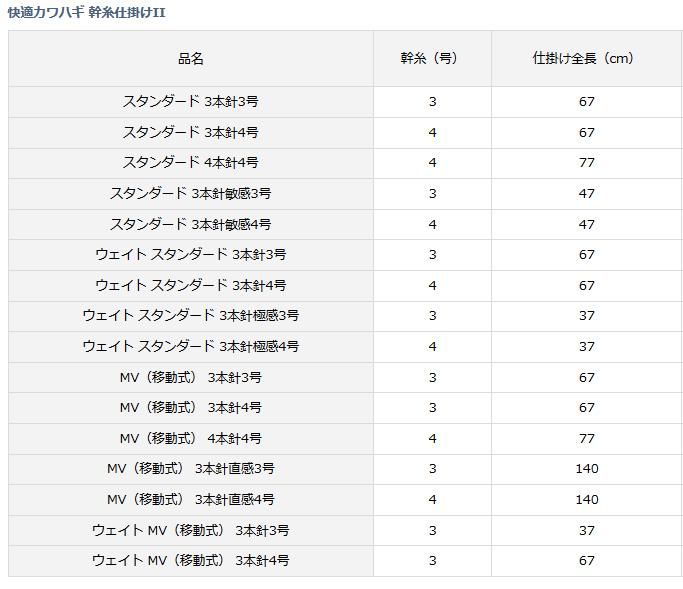Click the 140 length value for MV 3本針直感4号

[586, 500]
